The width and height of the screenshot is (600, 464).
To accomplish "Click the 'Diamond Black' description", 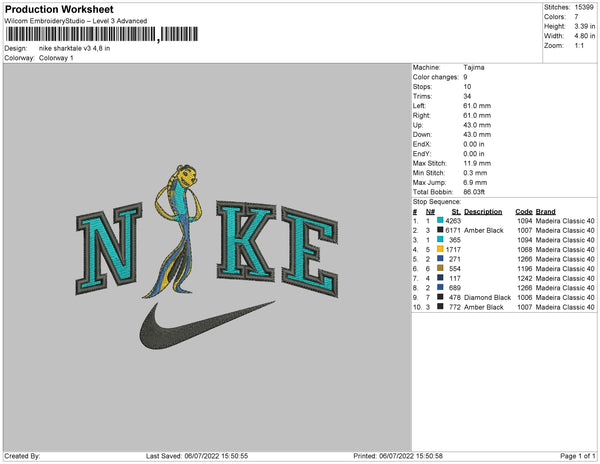I will pyautogui.click(x=488, y=297).
